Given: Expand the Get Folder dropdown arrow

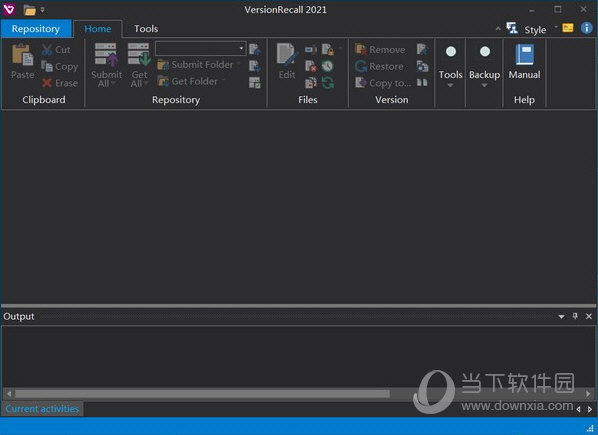Looking at the screenshot, I should point(223,80).
